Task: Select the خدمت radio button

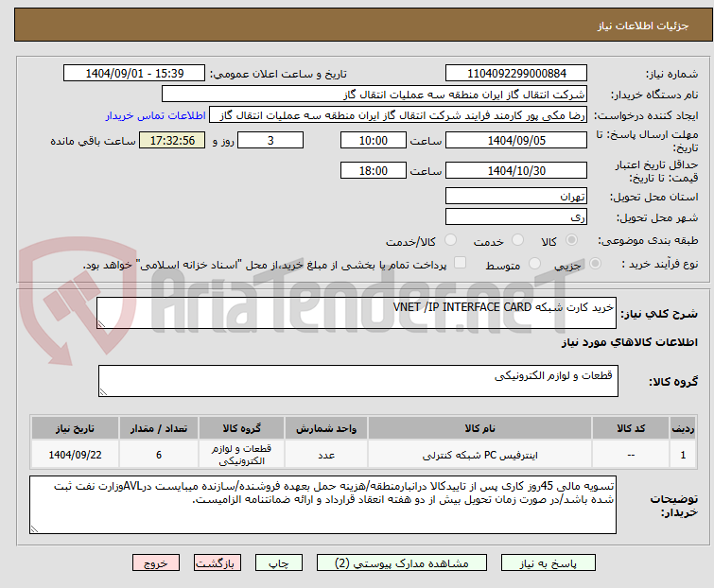Action: click(517, 240)
